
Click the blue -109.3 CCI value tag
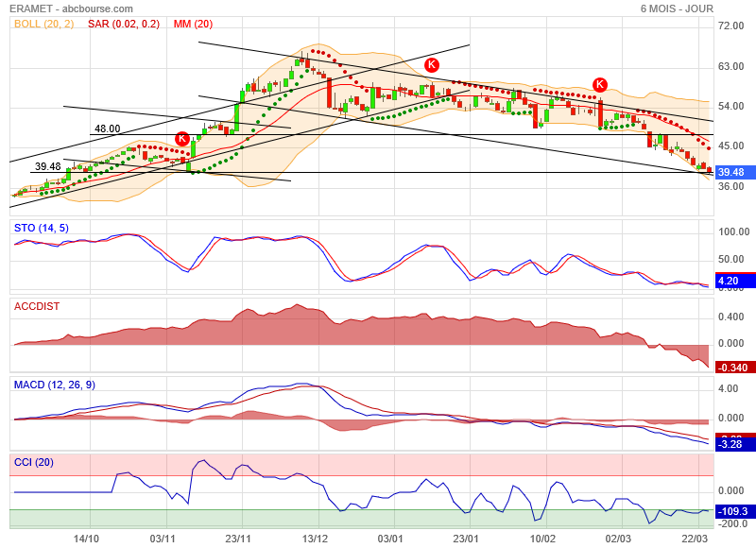point(734,511)
